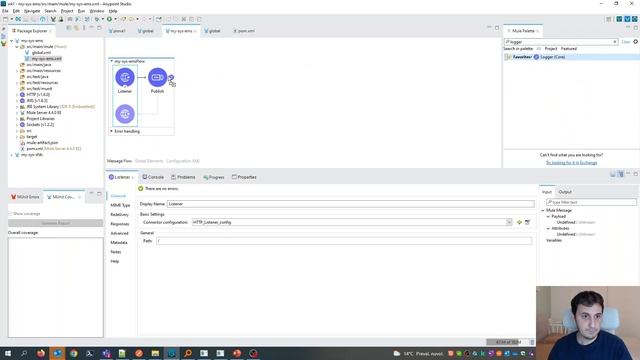Open the Connector configuration dropdown

509,222
